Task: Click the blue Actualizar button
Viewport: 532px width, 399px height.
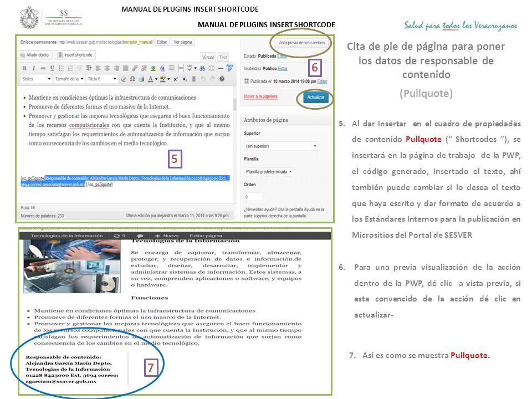Action: point(315,98)
